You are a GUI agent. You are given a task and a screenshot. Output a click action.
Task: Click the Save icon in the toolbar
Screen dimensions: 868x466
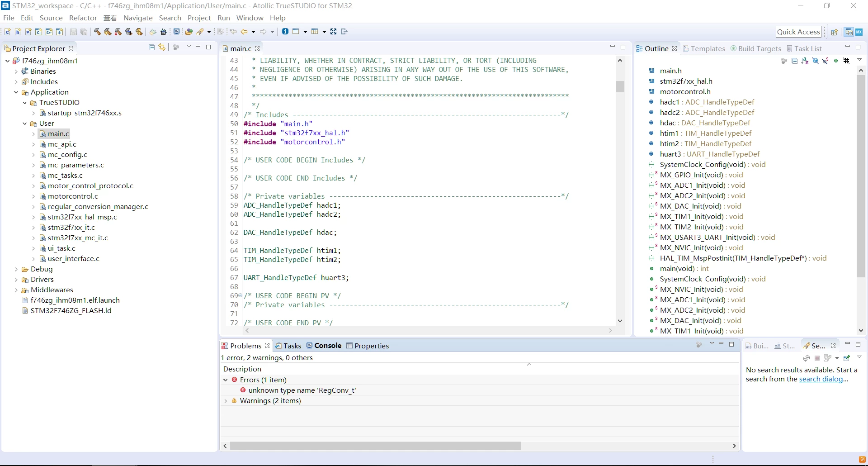point(73,32)
